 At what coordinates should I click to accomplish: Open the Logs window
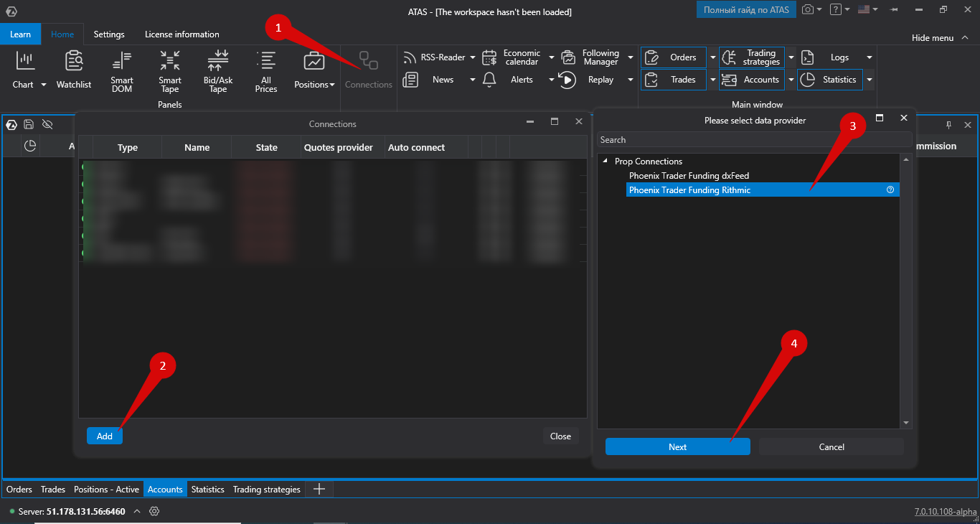[x=830, y=57]
